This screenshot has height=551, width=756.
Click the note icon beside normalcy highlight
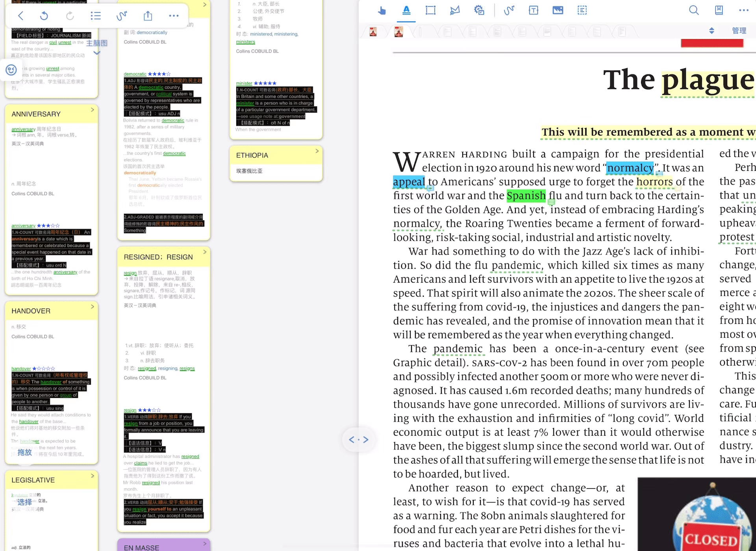click(x=659, y=173)
